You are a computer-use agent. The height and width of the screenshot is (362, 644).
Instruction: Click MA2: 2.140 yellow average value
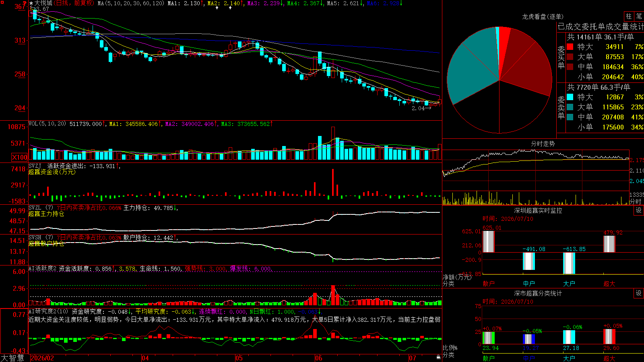tap(226, 3)
